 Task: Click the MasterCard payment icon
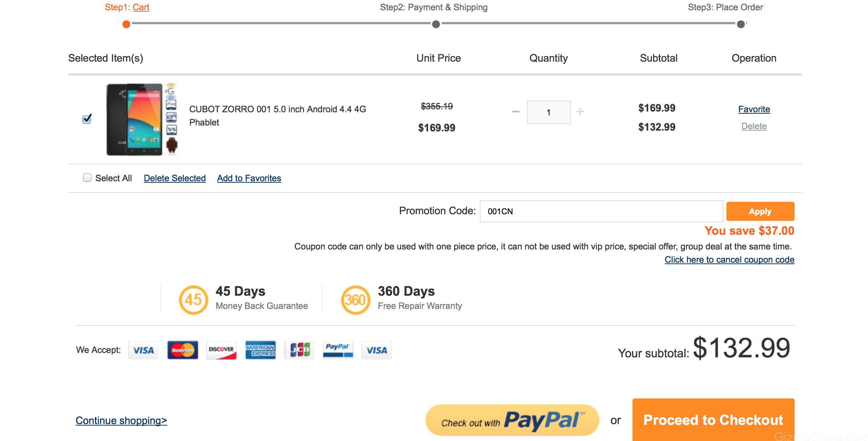coord(183,350)
